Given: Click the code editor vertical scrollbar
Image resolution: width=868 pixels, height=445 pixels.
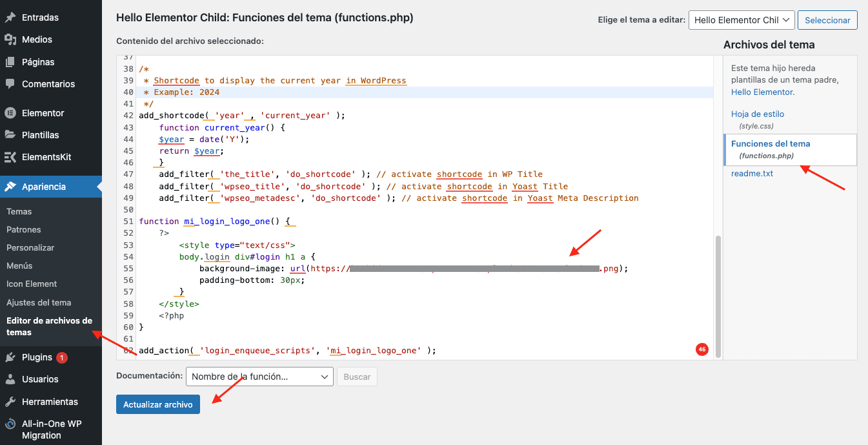Looking at the screenshot, I should (x=718, y=291).
